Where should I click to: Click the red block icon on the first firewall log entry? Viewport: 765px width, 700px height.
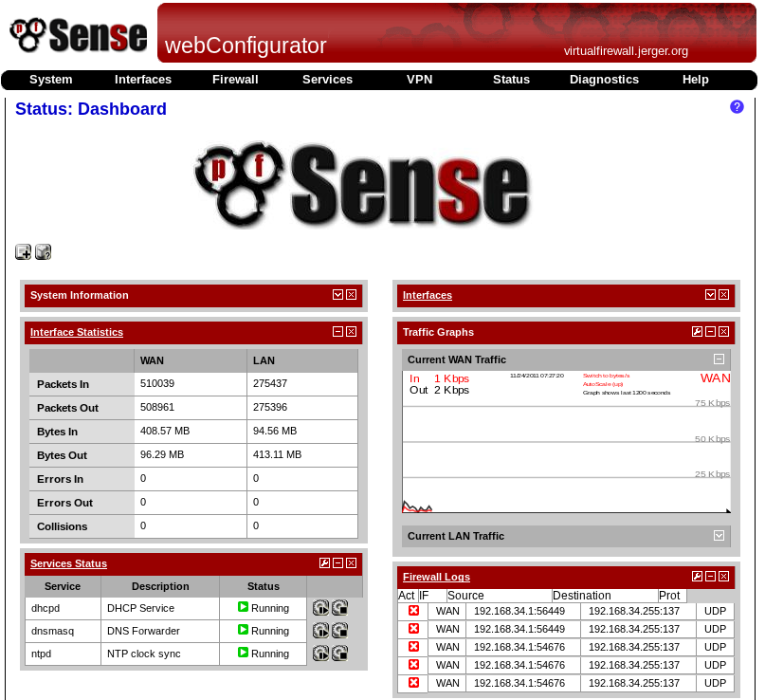coord(412,611)
